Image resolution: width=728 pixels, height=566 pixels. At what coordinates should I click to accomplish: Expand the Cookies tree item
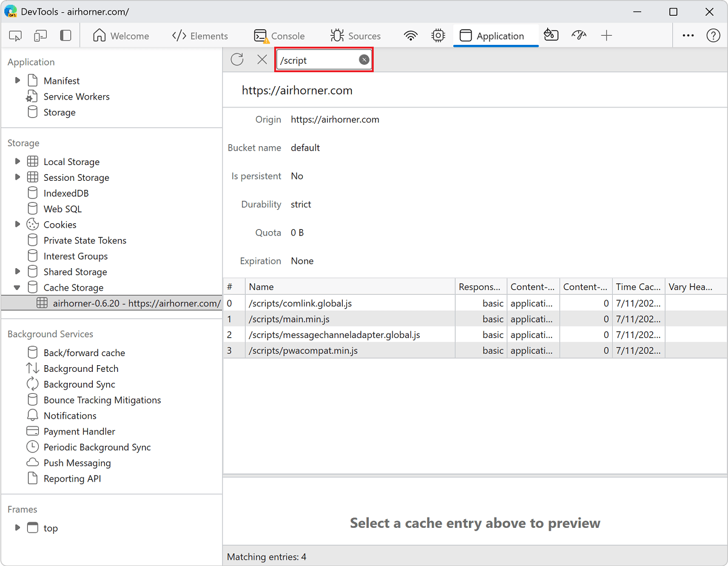[17, 224]
